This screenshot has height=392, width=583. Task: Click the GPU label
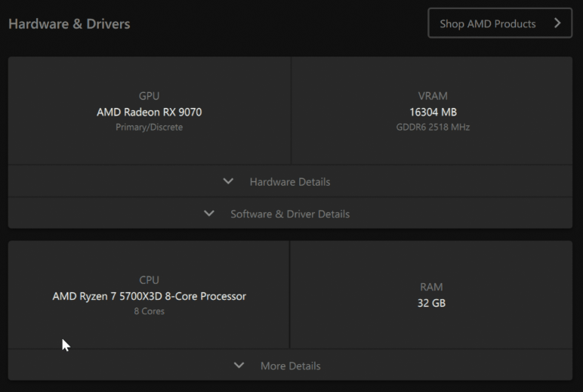(x=149, y=96)
